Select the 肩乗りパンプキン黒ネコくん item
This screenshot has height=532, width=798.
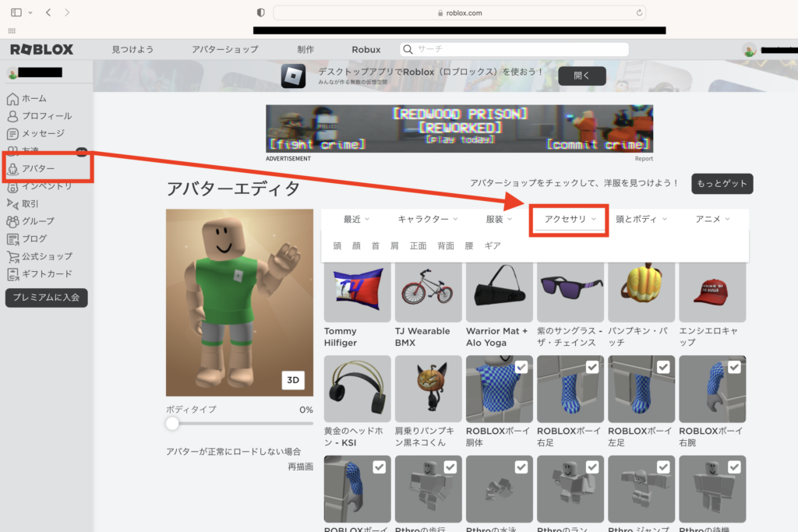pyautogui.click(x=429, y=389)
